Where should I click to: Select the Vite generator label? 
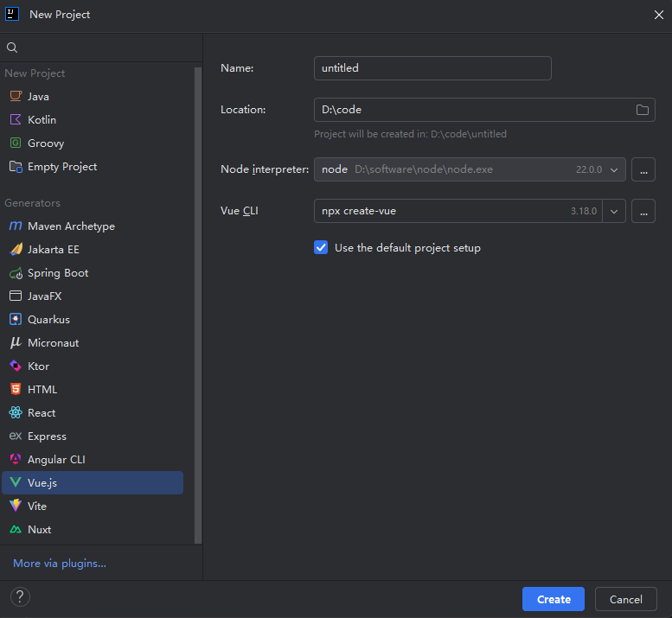click(37, 507)
